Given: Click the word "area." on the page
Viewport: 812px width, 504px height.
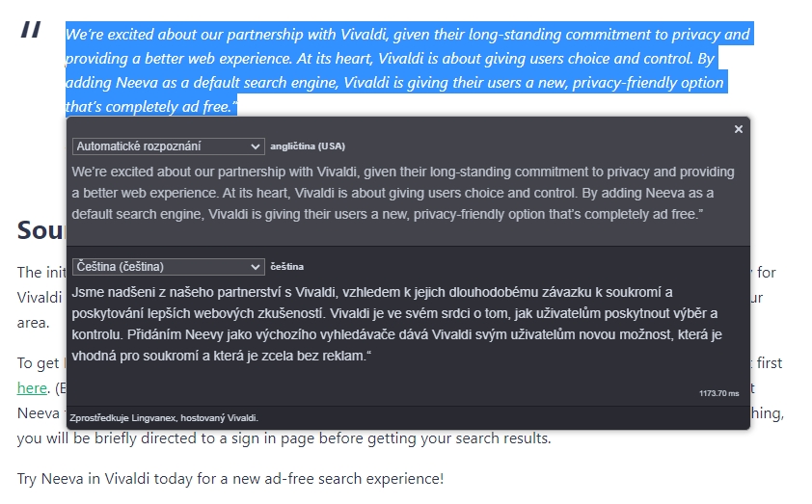Looking at the screenshot, I should click(34, 323).
